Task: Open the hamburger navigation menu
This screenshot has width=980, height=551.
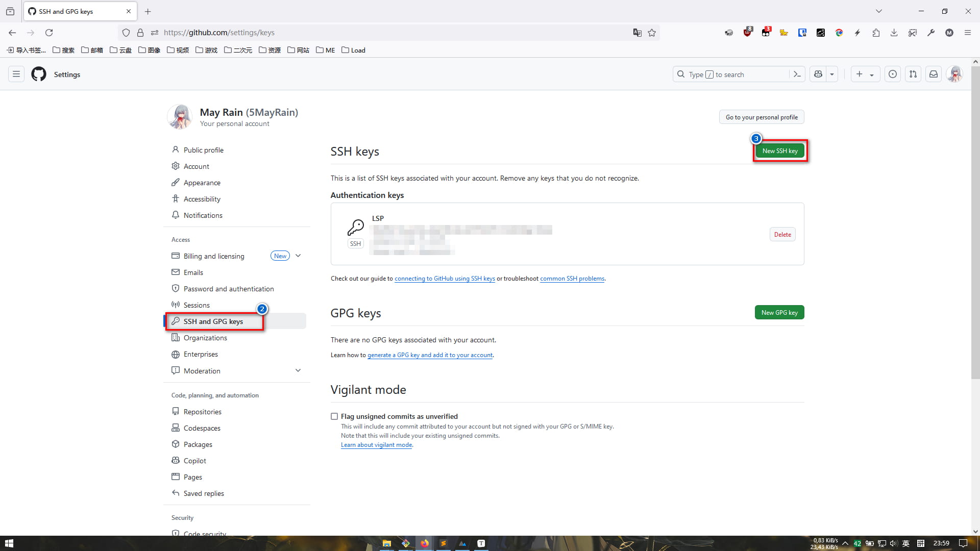Action: pyautogui.click(x=16, y=74)
